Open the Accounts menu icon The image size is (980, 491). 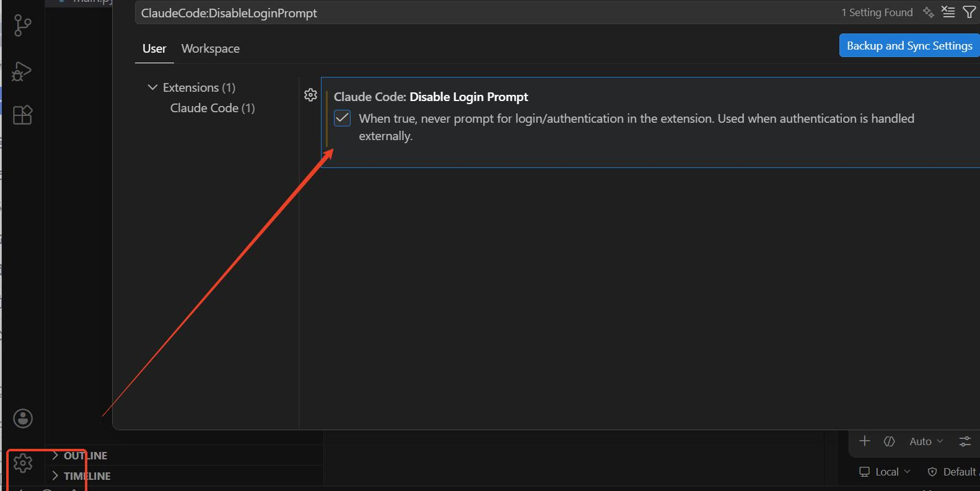23,418
